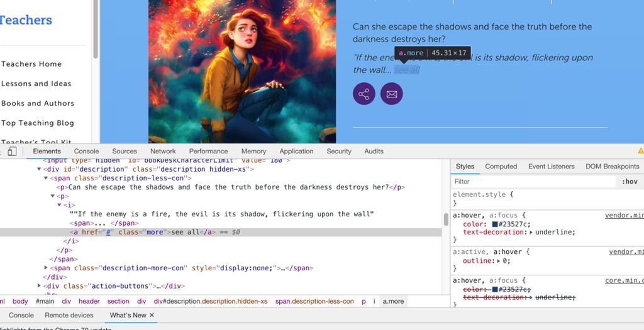
Task: Click the 'outline' property name
Action: 477,261
